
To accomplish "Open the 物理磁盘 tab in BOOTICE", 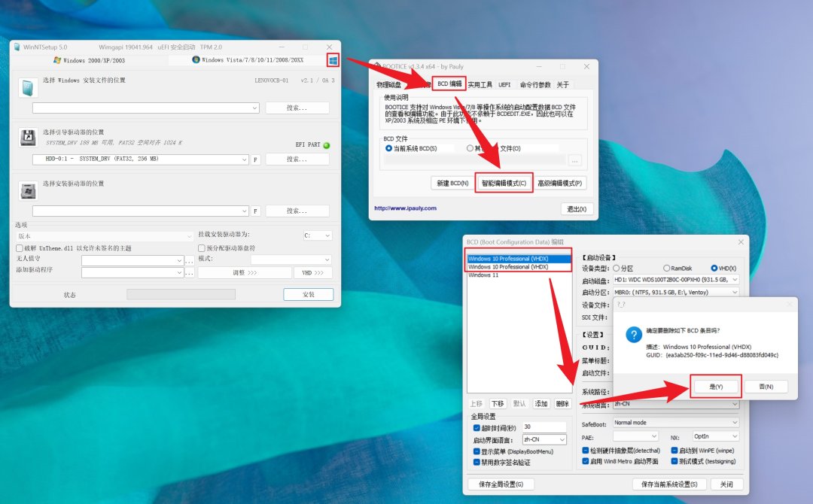I will click(x=389, y=84).
